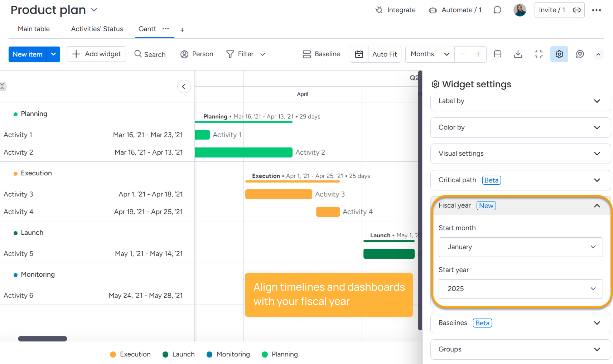The image size is (613, 364).
Task: Switch to the Activities' Status tab
Action: click(97, 29)
